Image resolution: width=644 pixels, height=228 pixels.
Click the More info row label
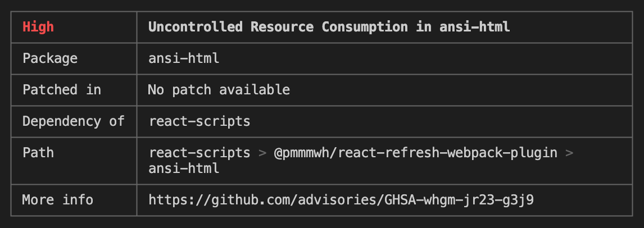click(57, 200)
